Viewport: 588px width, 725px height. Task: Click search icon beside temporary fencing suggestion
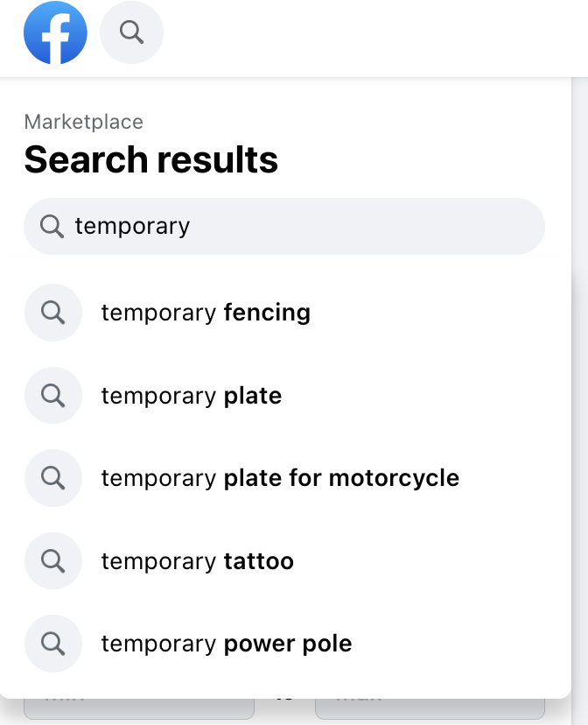point(53,313)
